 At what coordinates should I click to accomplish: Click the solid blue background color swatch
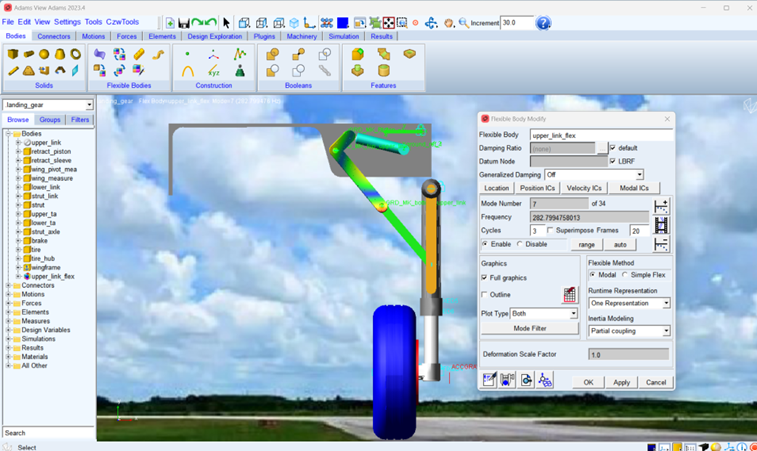pyautogui.click(x=342, y=22)
